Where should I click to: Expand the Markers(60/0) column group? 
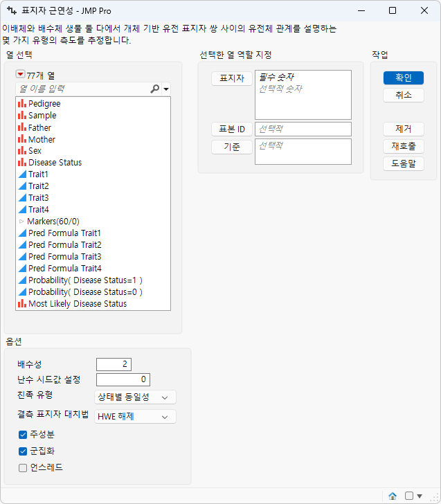[x=21, y=221]
